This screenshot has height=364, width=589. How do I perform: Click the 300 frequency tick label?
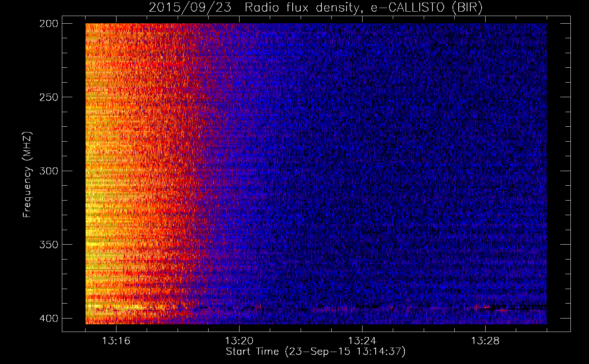pyautogui.click(x=48, y=171)
